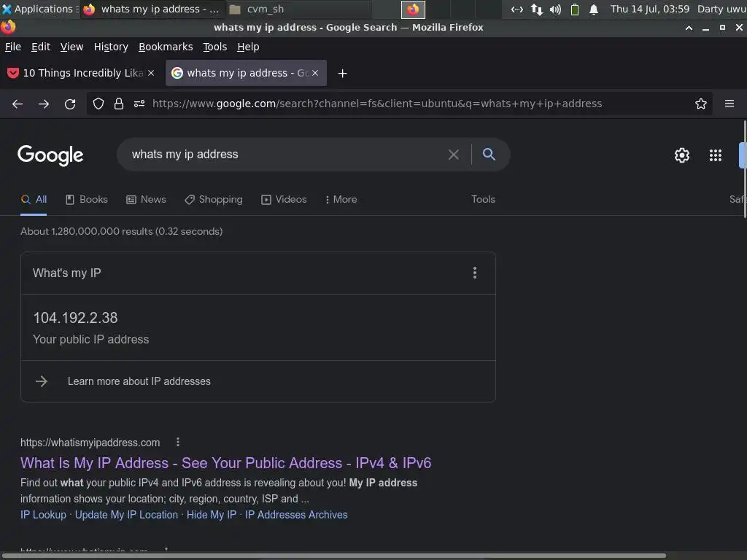The width and height of the screenshot is (747, 560).
Task: Open the Tools menu in menu bar
Action: point(215,47)
